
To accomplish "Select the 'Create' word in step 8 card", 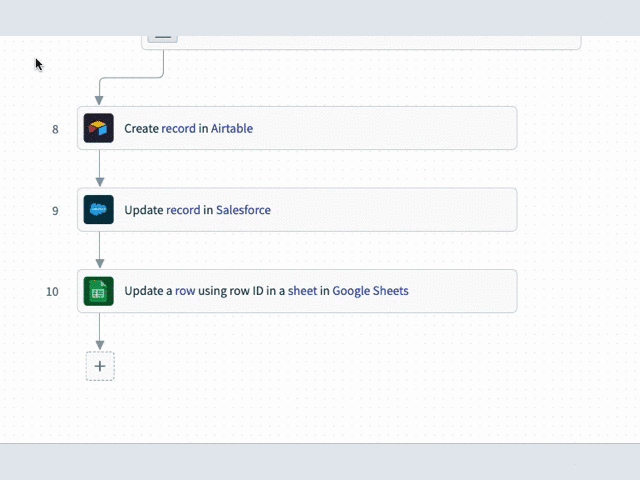I will 141,129.
